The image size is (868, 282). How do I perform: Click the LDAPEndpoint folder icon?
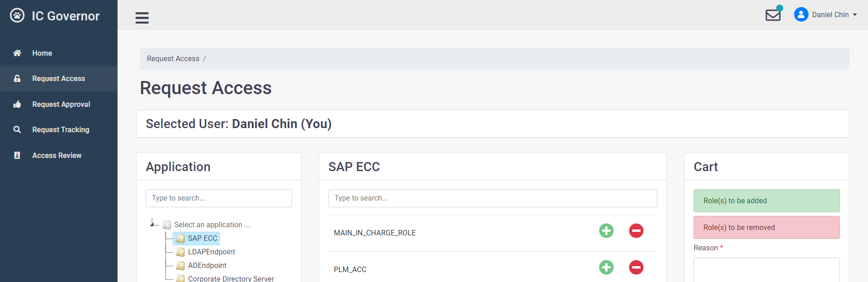point(180,252)
